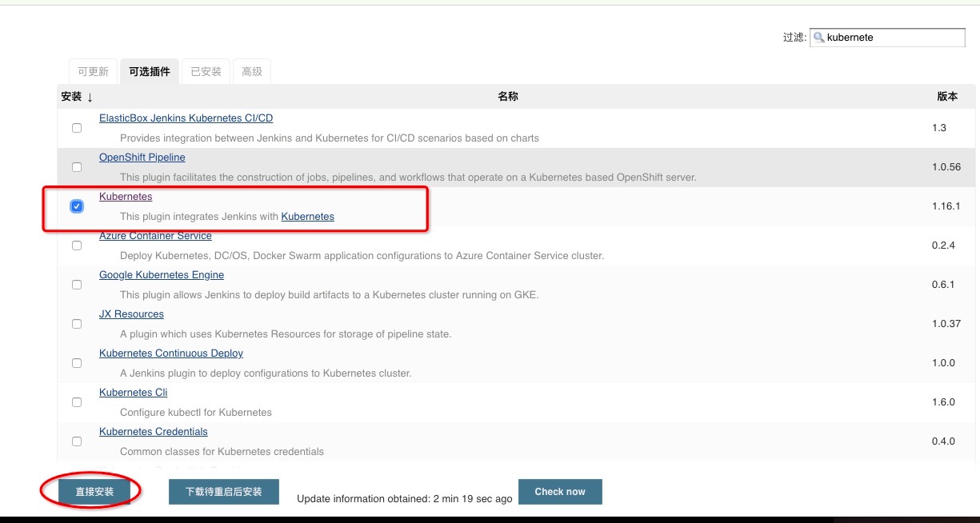The image size is (980, 523).
Task: Sort by the 安装 column header
Action: pos(77,96)
